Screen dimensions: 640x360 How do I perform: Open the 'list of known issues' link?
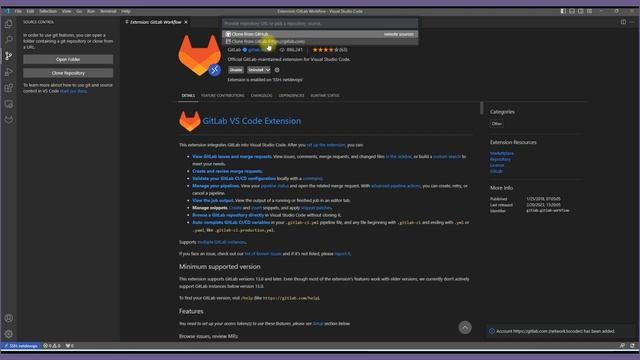coord(263,254)
